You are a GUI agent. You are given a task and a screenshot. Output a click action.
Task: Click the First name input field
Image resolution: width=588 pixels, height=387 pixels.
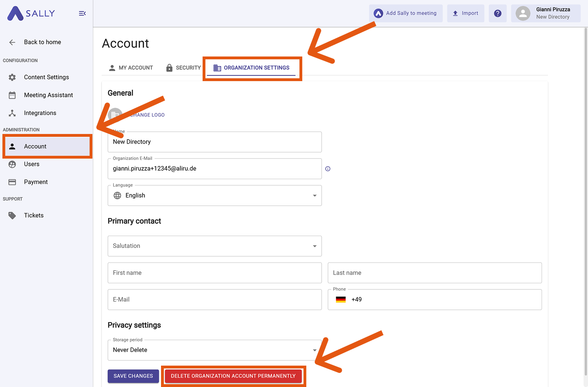pos(215,273)
